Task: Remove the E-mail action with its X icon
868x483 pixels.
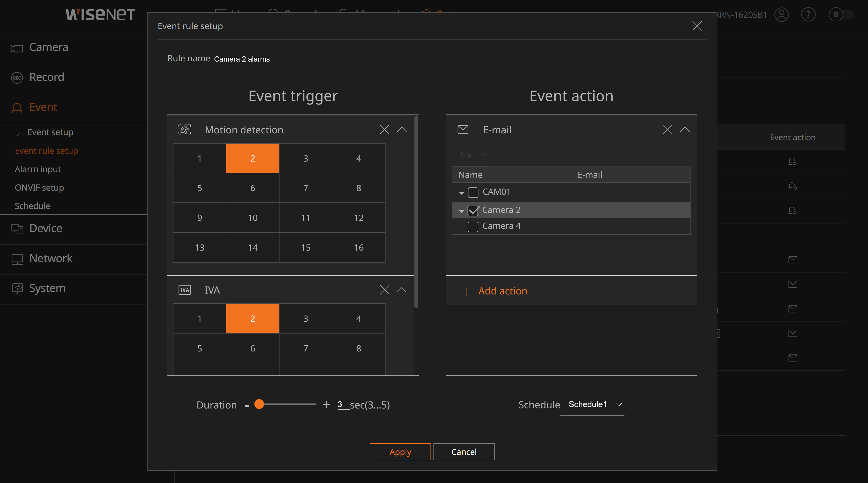Action: 668,130
